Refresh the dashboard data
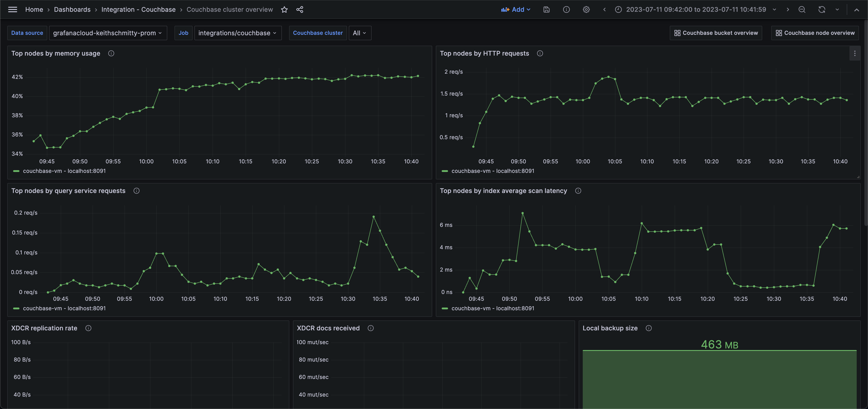868x409 pixels. (x=821, y=9)
